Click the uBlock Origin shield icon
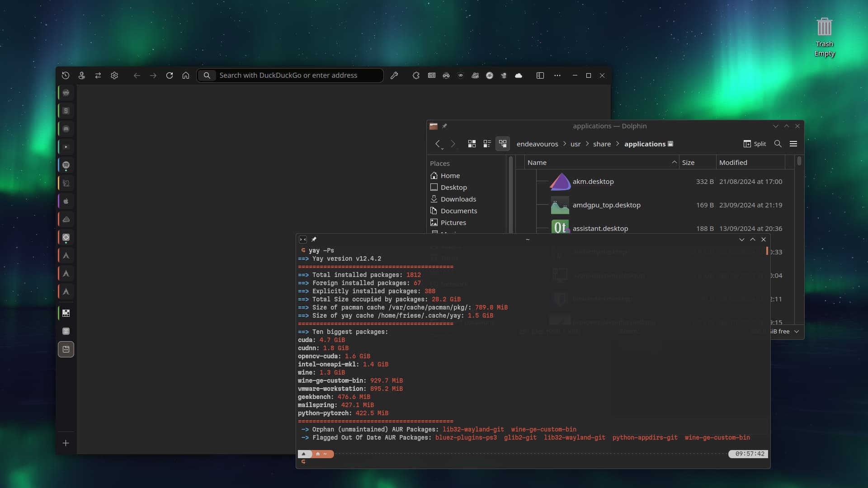Viewport: 868px width, 488px height. 461,75
